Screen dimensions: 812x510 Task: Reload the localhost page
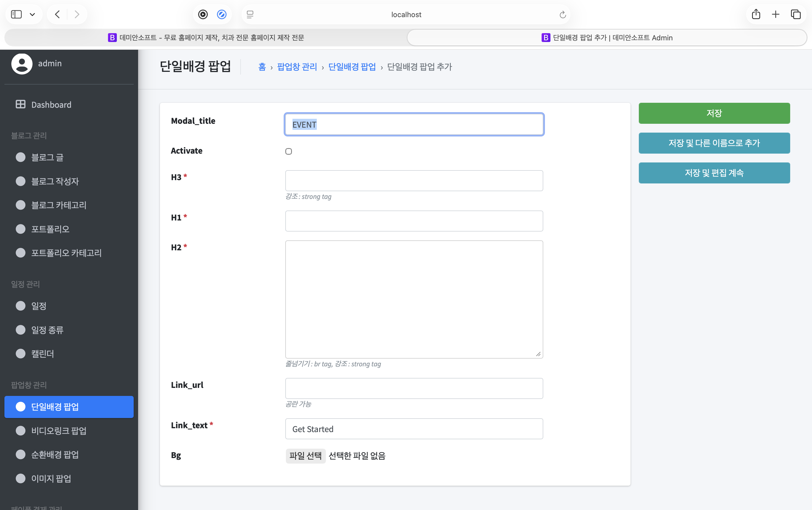coord(563,14)
